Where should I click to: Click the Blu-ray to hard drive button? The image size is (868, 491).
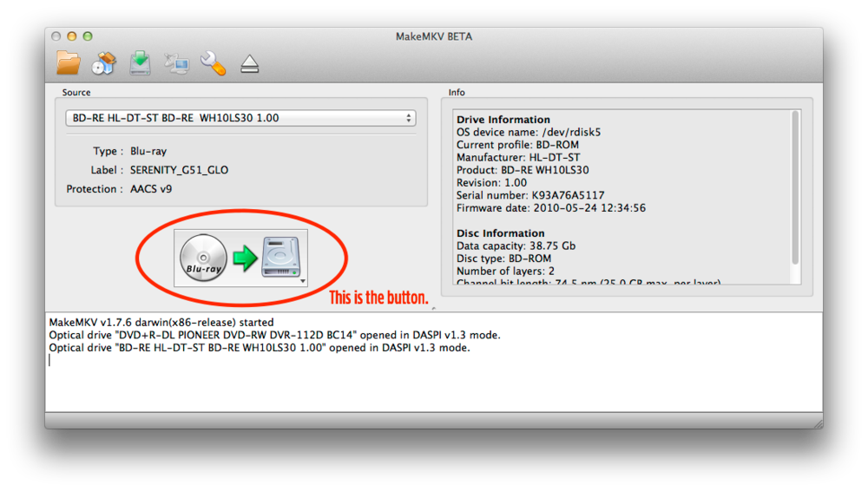(x=240, y=258)
